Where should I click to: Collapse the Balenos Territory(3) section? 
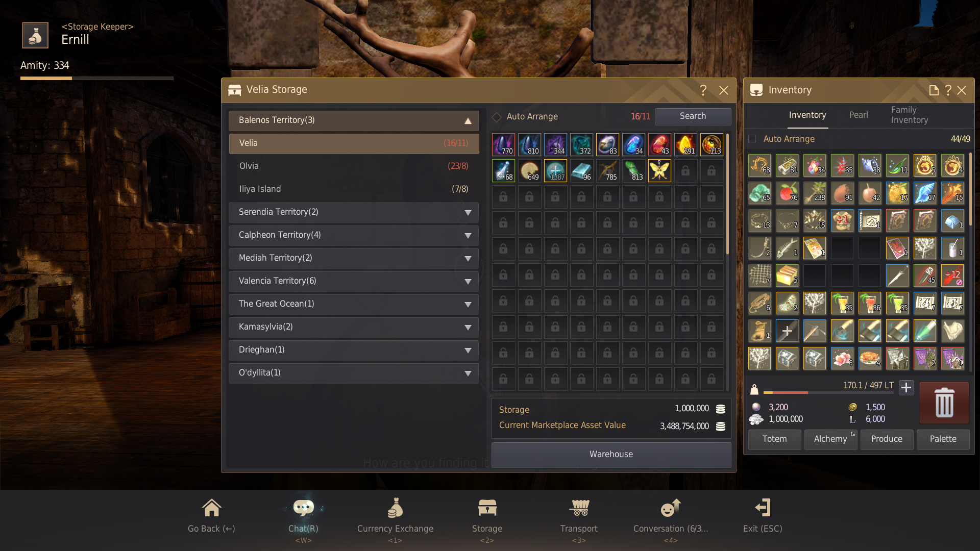click(354, 121)
